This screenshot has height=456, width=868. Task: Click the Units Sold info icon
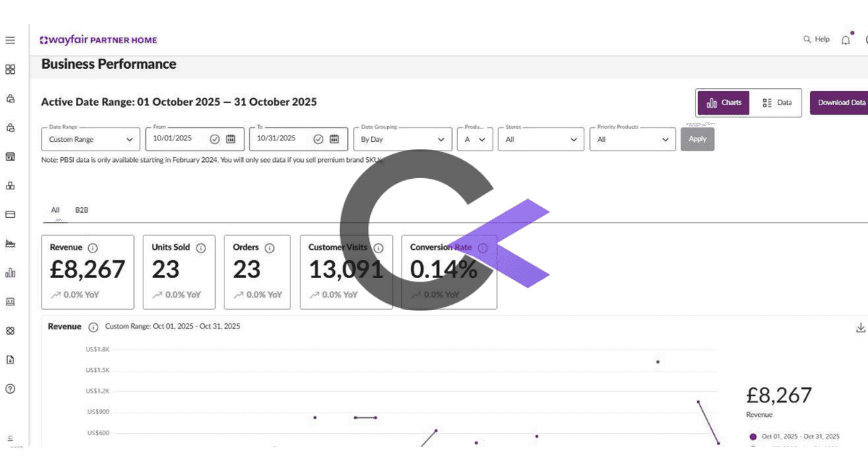201,248
